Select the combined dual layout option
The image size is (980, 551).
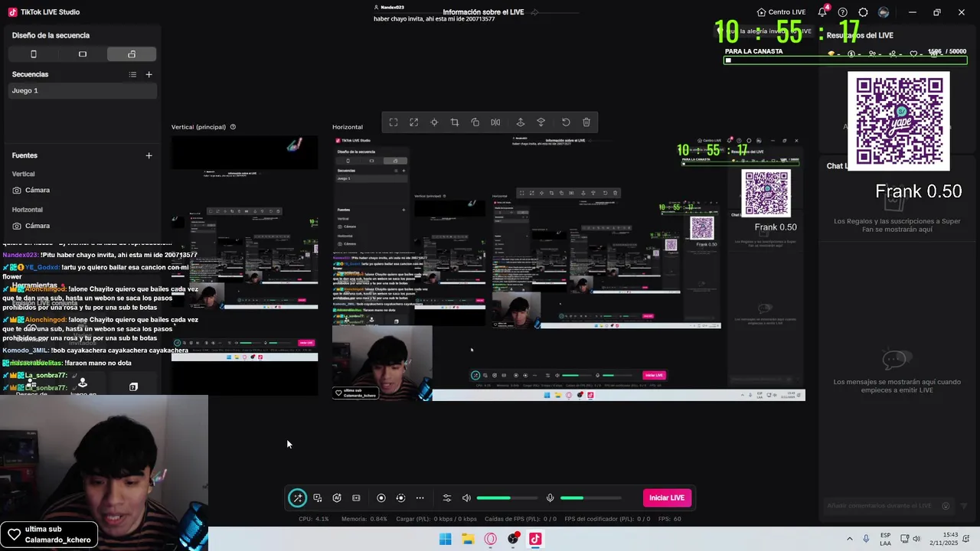pyautogui.click(x=132, y=54)
